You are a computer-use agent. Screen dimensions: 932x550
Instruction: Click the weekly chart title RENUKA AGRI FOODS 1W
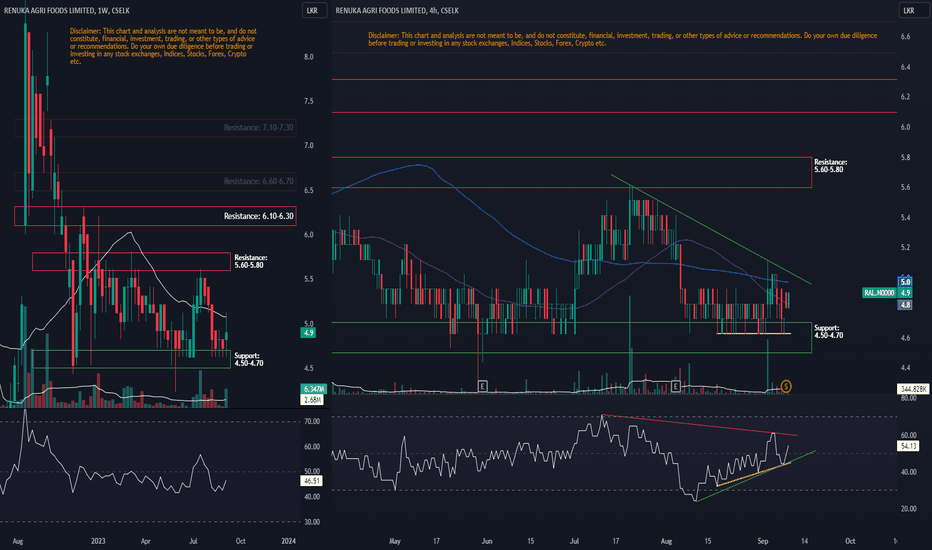coord(67,10)
